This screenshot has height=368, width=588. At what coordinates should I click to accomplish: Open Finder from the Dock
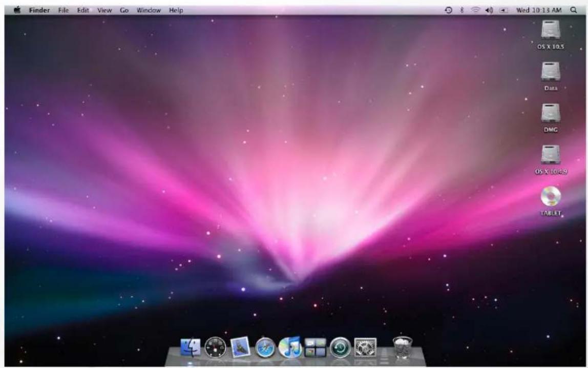[191, 347]
